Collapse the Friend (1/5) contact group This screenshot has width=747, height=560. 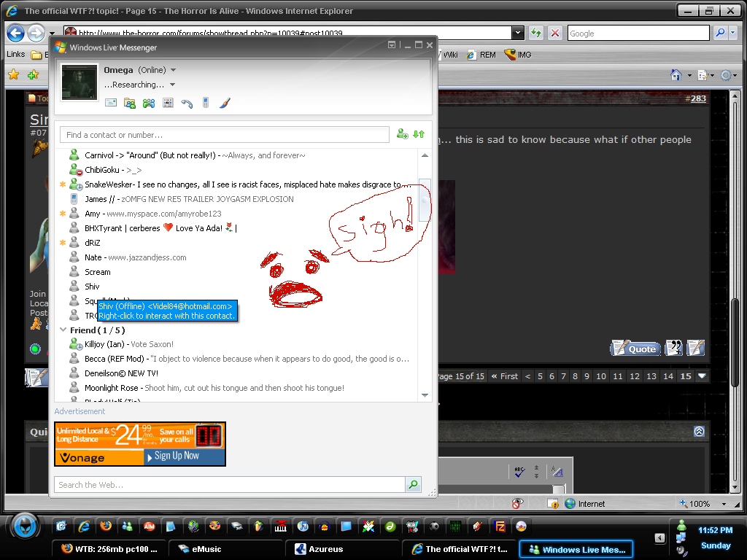tap(63, 330)
